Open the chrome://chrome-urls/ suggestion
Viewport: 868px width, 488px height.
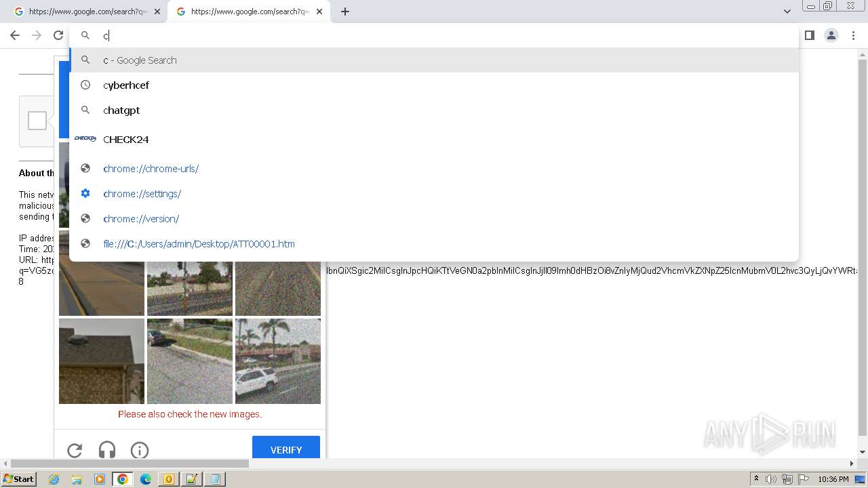click(434, 168)
